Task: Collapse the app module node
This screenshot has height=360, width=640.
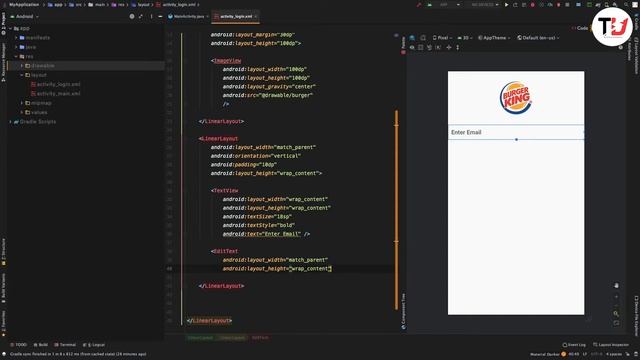Action: (10, 29)
